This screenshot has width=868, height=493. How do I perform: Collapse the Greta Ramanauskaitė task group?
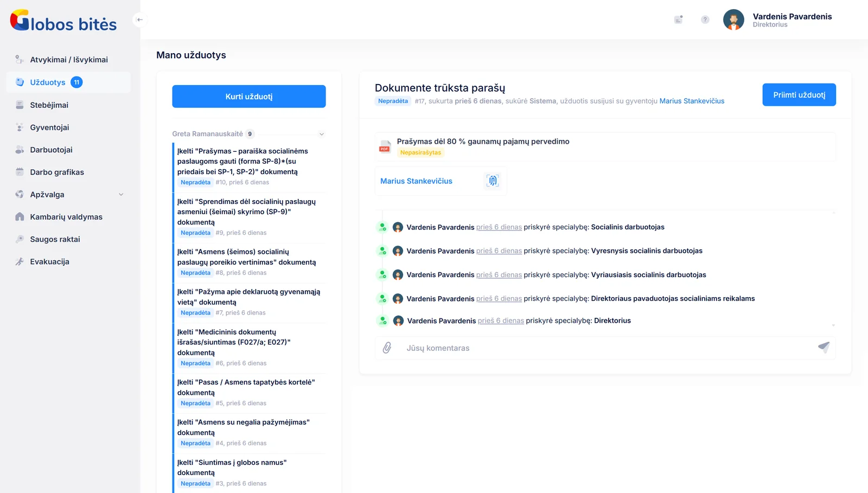[321, 134]
